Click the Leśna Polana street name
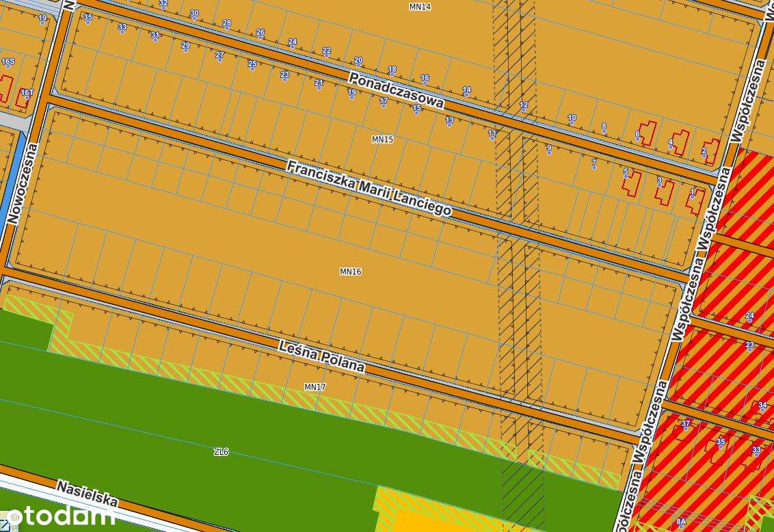The image size is (774, 532). point(322,356)
